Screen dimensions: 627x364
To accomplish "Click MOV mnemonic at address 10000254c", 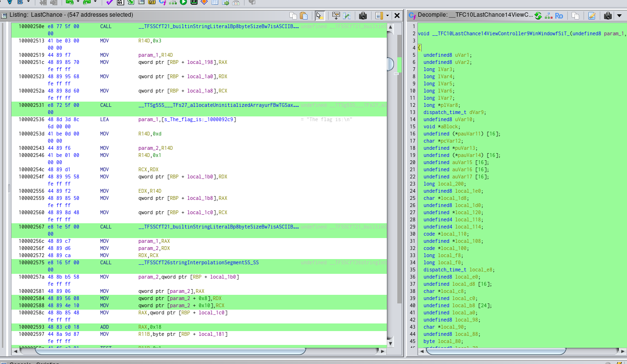I will pyautogui.click(x=105, y=169).
